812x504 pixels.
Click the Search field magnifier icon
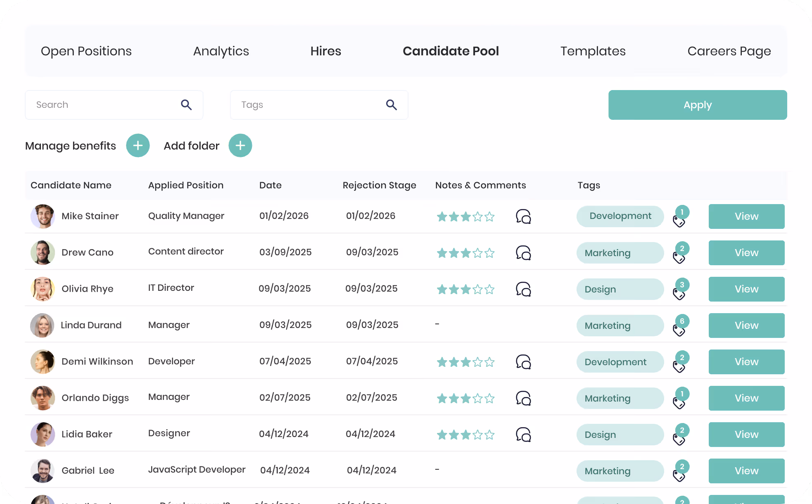pyautogui.click(x=186, y=105)
